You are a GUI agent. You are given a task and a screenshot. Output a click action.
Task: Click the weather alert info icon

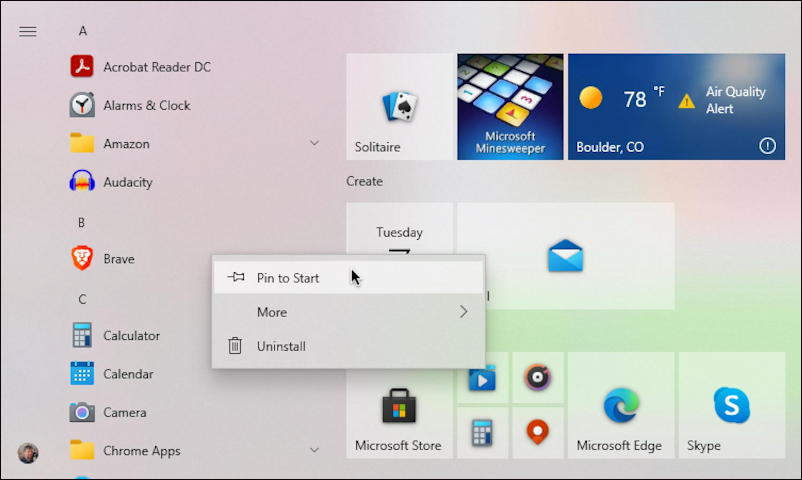(767, 146)
